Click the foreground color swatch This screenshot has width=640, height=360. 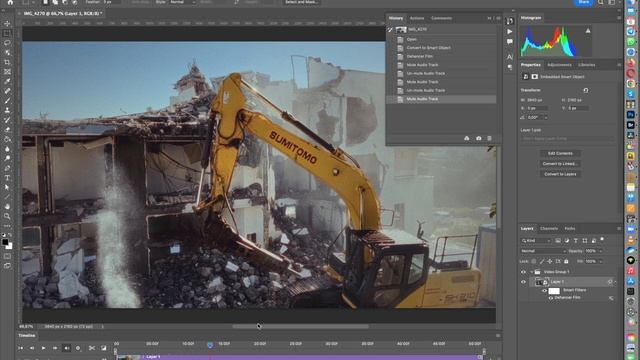click(x=5, y=242)
